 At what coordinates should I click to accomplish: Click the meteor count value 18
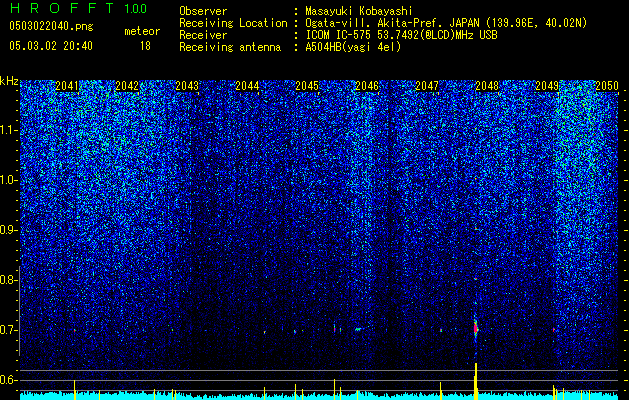click(x=145, y=46)
